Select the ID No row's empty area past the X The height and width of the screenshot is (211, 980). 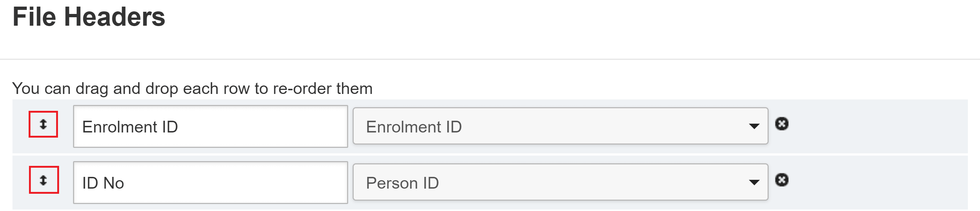(879, 183)
